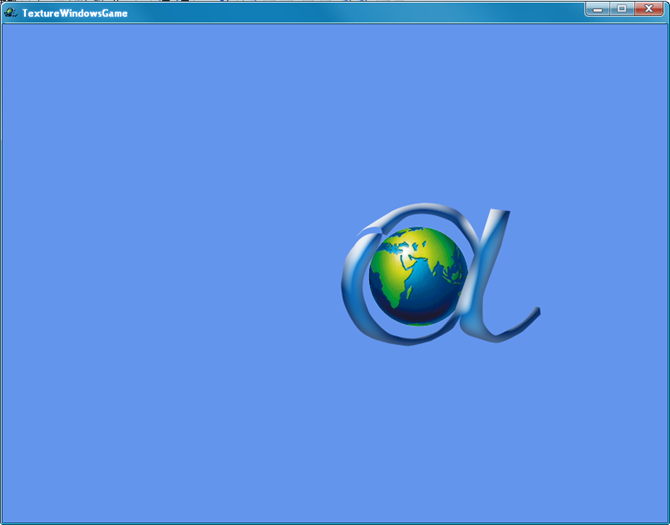
Task: Click the TextureWindowsGame title bar app icon
Action: coord(10,13)
